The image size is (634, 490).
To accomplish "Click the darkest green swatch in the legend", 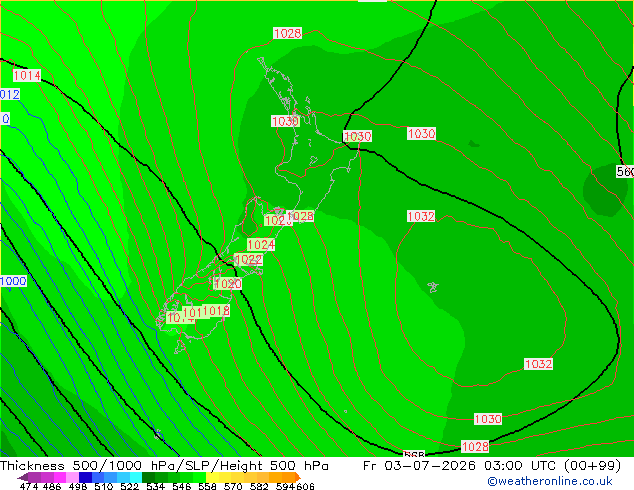I will pyautogui.click(x=148, y=477).
